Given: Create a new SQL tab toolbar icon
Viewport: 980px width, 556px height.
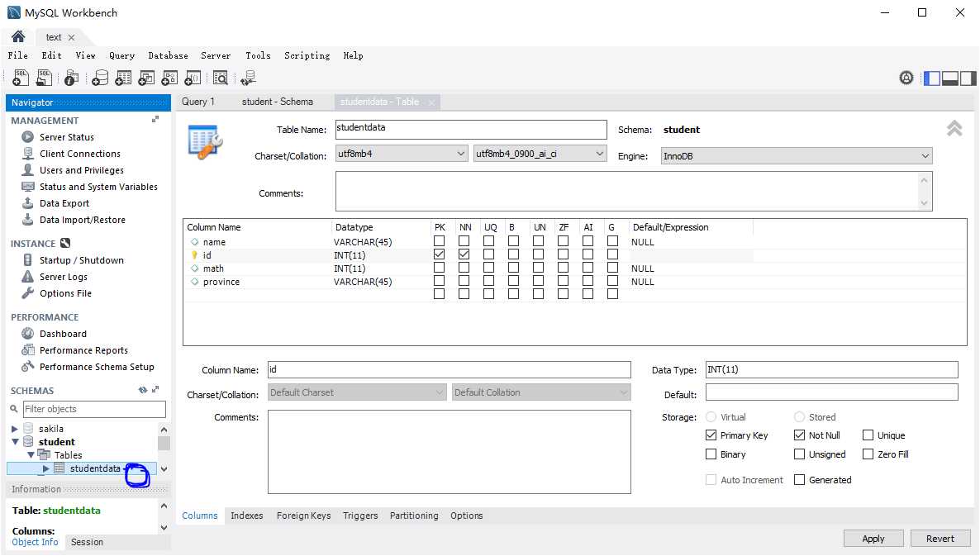Looking at the screenshot, I should tap(21, 78).
